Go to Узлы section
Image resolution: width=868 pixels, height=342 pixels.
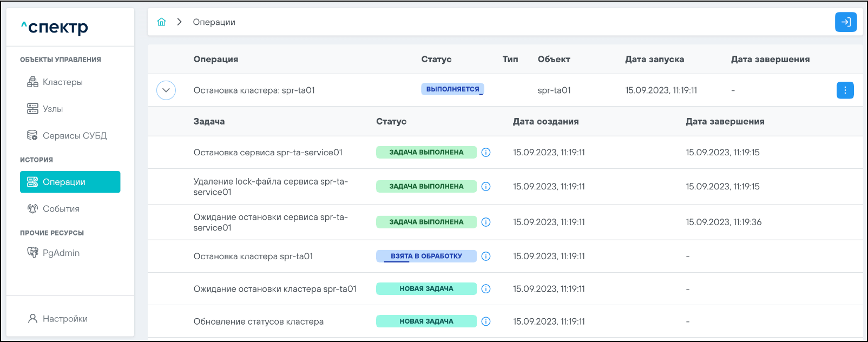click(x=52, y=109)
